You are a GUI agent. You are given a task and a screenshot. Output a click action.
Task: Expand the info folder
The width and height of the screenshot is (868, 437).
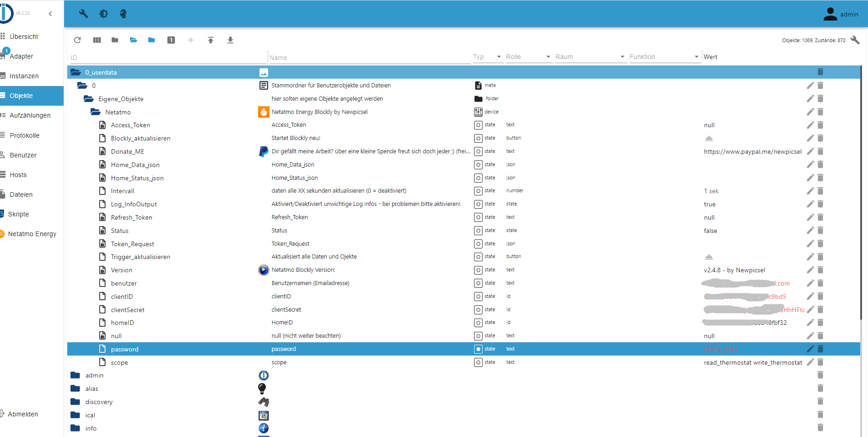[x=75, y=428]
